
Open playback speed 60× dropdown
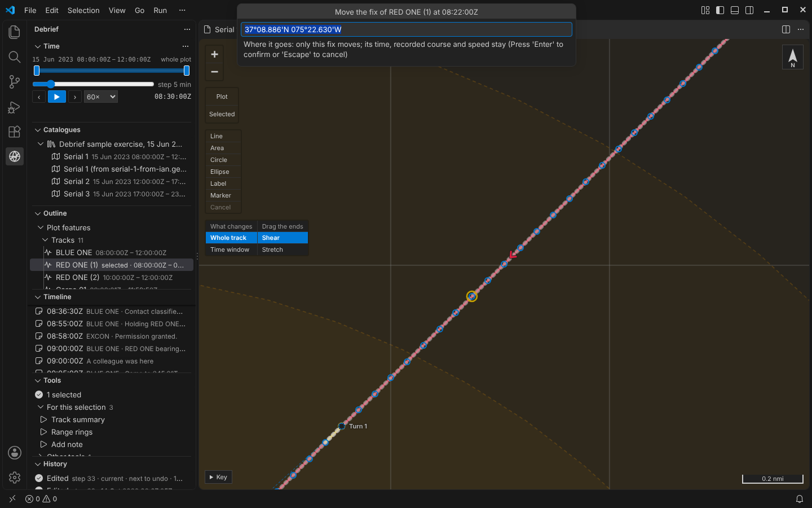[x=101, y=97]
